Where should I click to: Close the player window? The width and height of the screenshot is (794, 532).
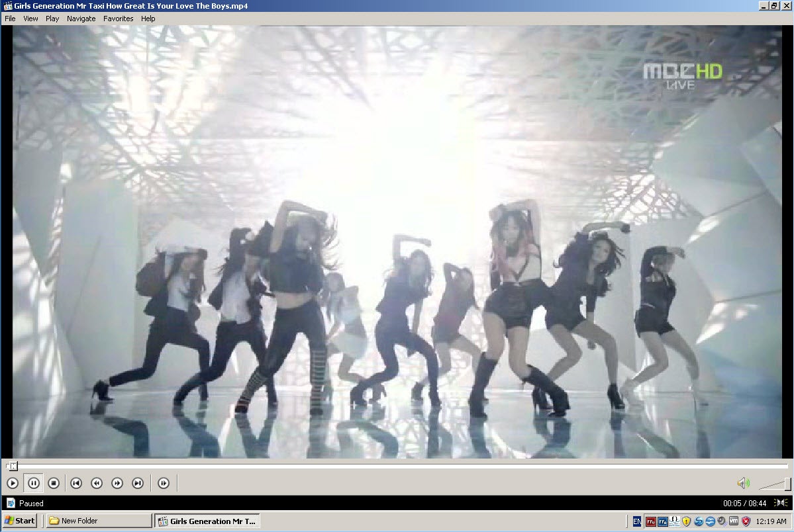point(787,5)
